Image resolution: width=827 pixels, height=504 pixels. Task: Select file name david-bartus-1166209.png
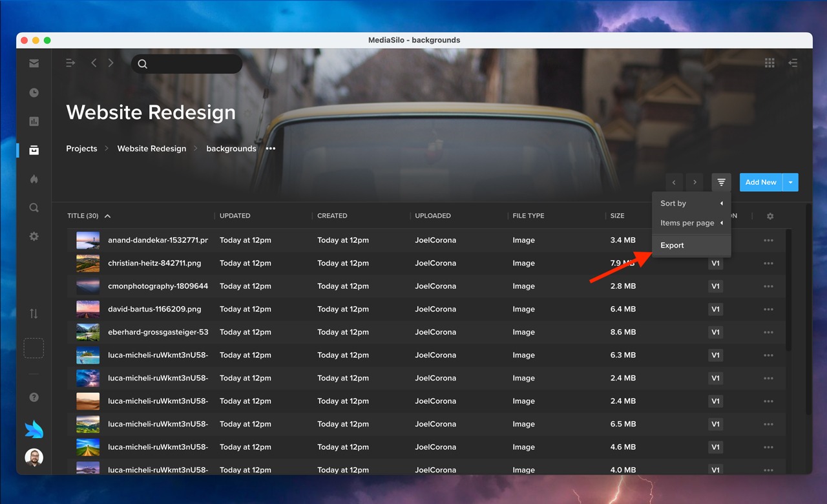click(x=154, y=310)
